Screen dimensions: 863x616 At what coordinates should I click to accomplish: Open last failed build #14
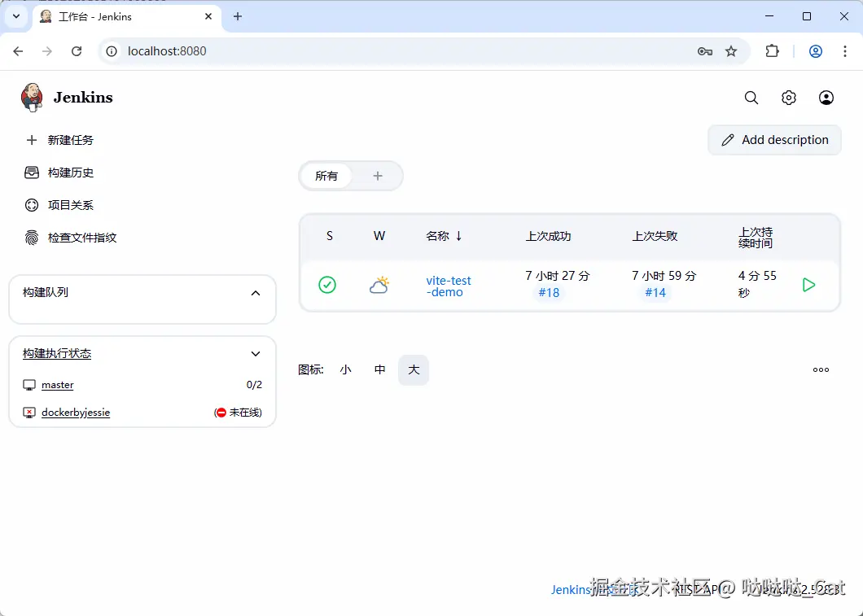click(655, 293)
